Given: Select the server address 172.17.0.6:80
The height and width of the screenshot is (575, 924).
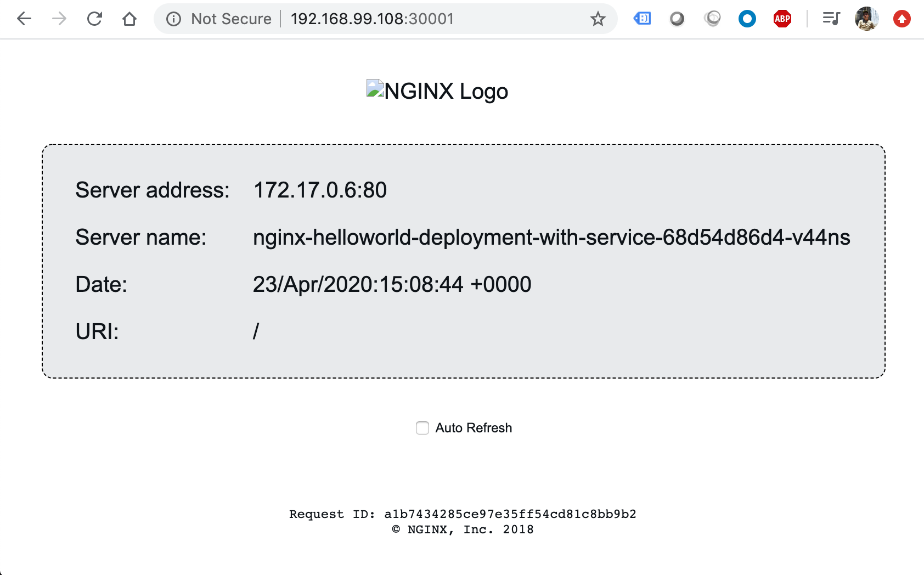Looking at the screenshot, I should 320,190.
